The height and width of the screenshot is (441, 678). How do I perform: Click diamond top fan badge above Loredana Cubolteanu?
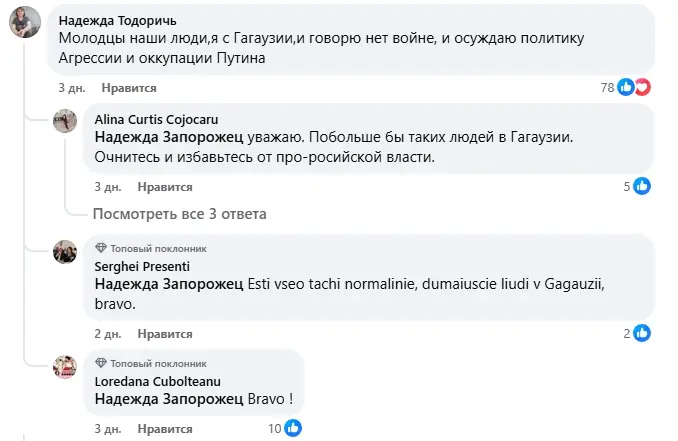pos(101,363)
